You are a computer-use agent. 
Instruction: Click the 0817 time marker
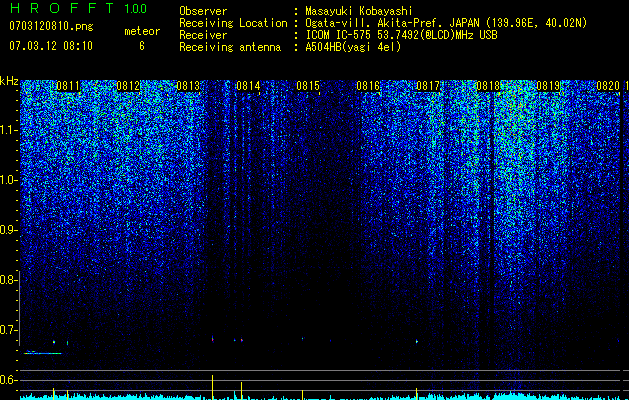pos(428,86)
